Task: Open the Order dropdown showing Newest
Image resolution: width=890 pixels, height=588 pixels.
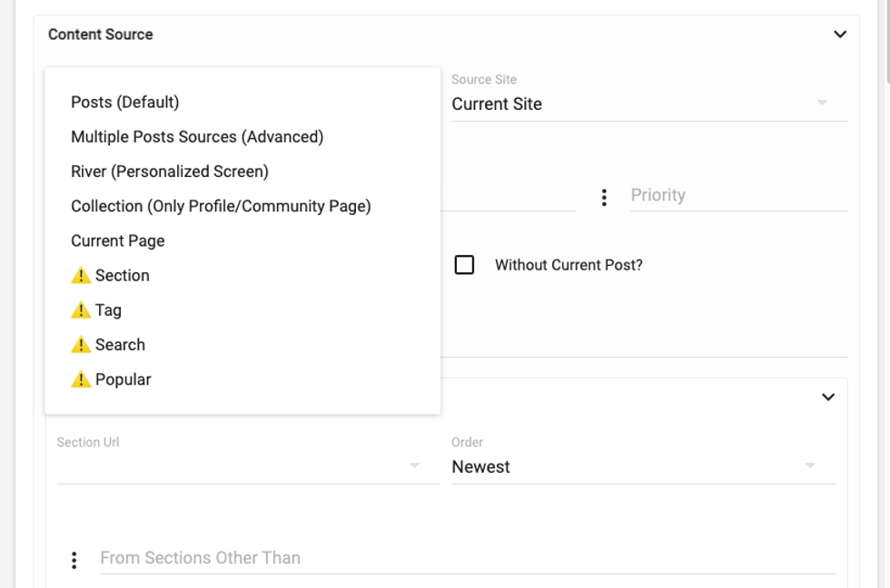Action: coord(643,466)
